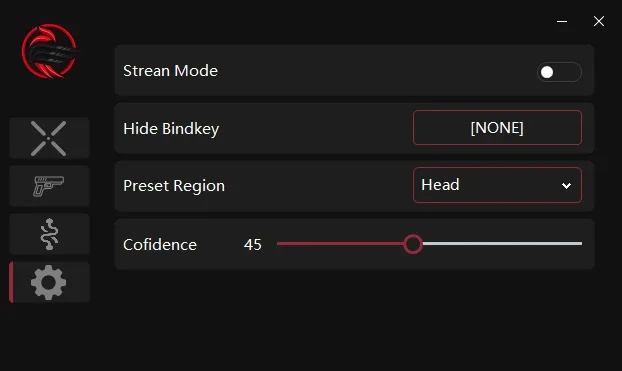Click the Cofidence value 45
622x371 pixels.
click(x=253, y=245)
